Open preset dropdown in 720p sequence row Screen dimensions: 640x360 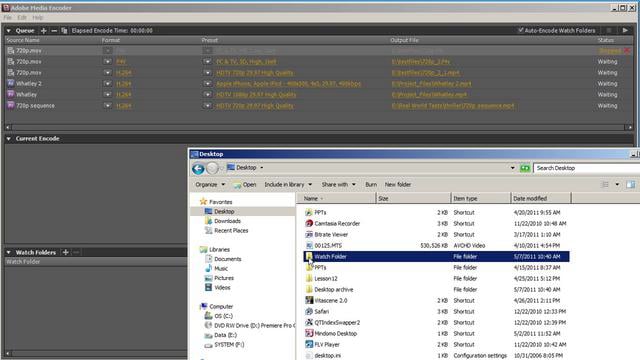pos(207,105)
